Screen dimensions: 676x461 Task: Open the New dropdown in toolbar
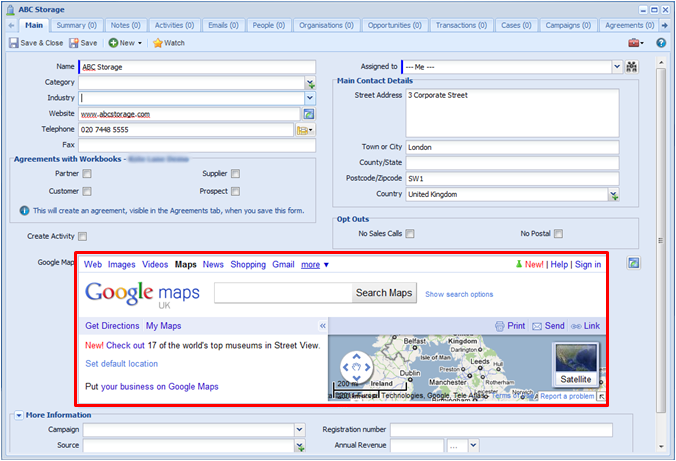pos(125,43)
